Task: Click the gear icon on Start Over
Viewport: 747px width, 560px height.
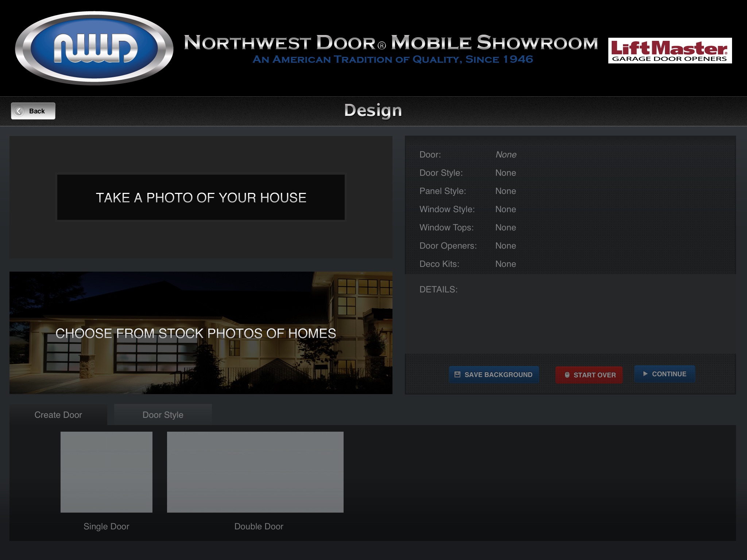Action: coord(566,374)
